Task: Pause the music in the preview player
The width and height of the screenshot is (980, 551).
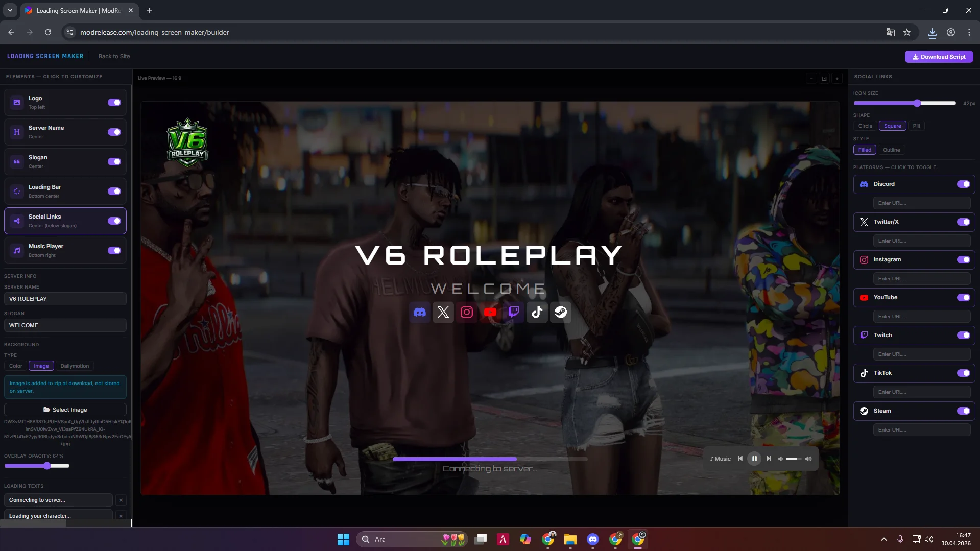Action: click(754, 458)
